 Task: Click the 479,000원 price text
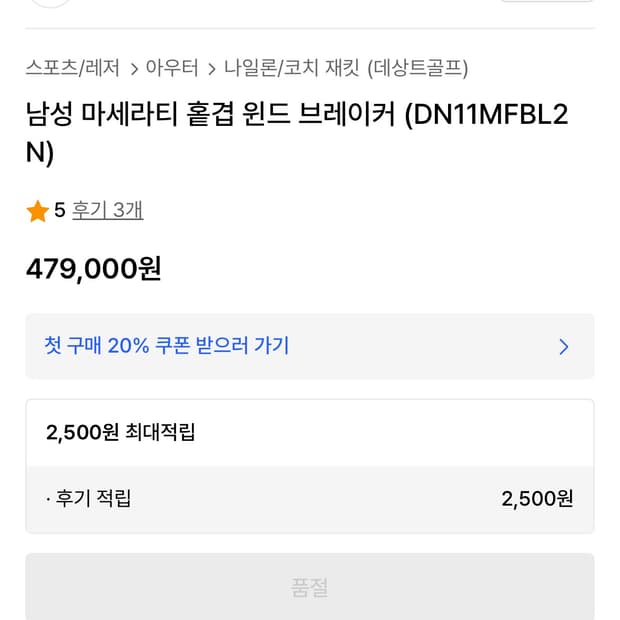93,269
